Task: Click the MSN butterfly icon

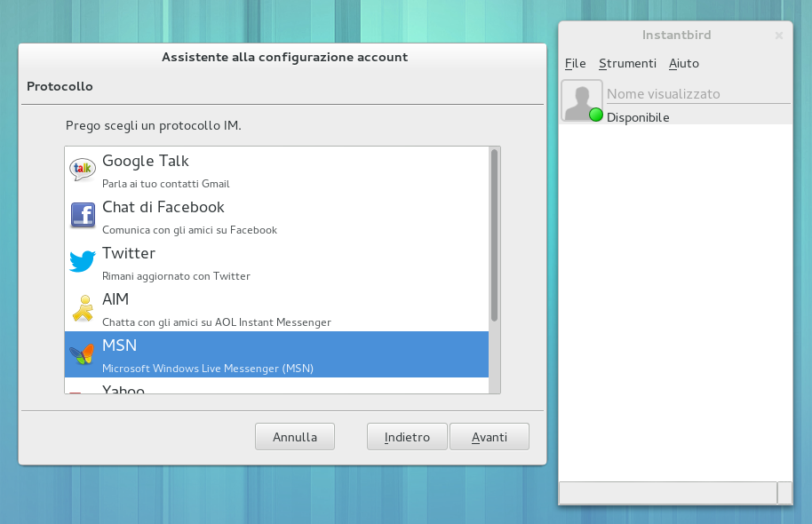Action: pyautogui.click(x=83, y=354)
